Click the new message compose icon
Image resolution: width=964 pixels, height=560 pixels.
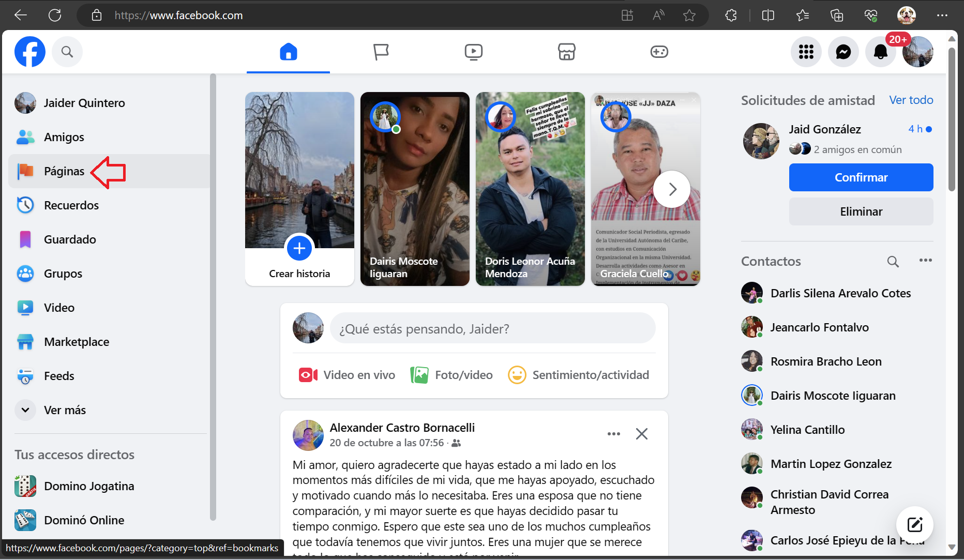tap(914, 525)
